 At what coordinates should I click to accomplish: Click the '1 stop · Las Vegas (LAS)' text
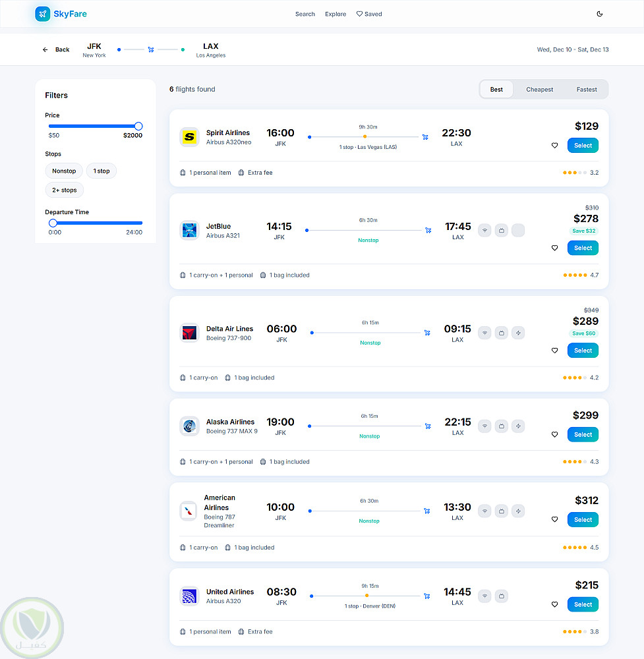pyautogui.click(x=368, y=147)
